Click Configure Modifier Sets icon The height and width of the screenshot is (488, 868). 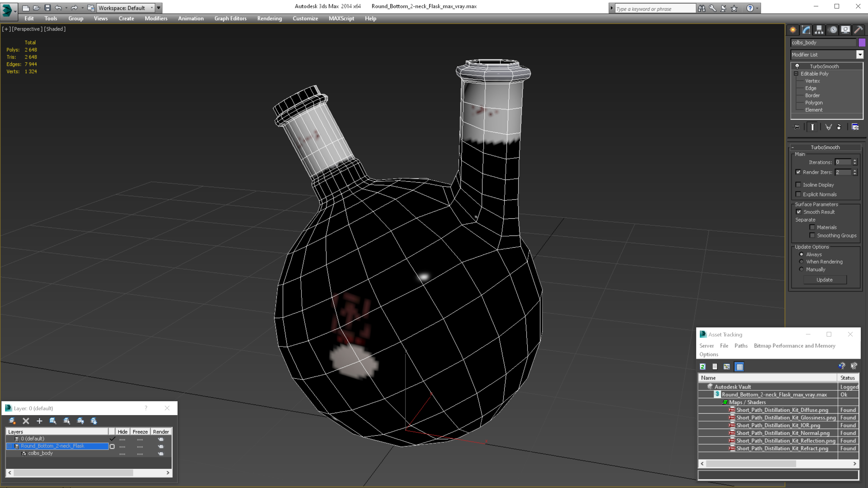(x=855, y=127)
